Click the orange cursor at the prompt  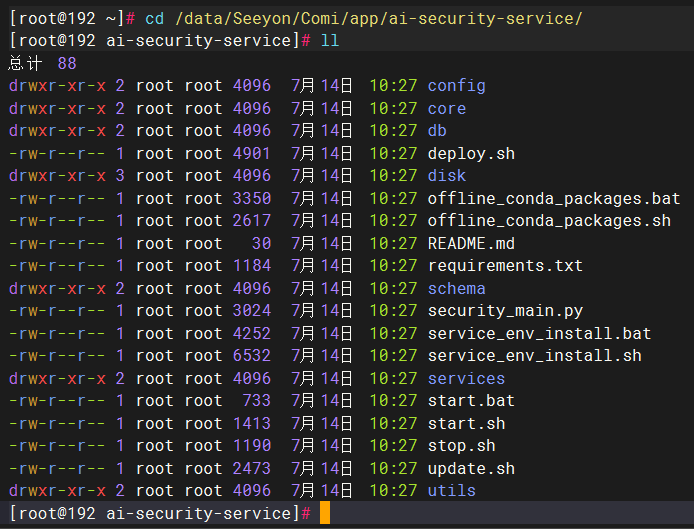(325, 513)
